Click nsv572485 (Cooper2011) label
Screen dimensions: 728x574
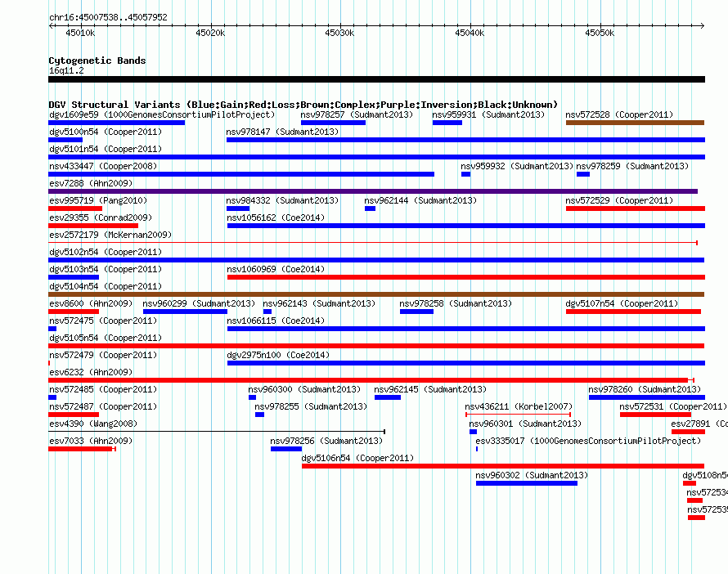point(103,389)
